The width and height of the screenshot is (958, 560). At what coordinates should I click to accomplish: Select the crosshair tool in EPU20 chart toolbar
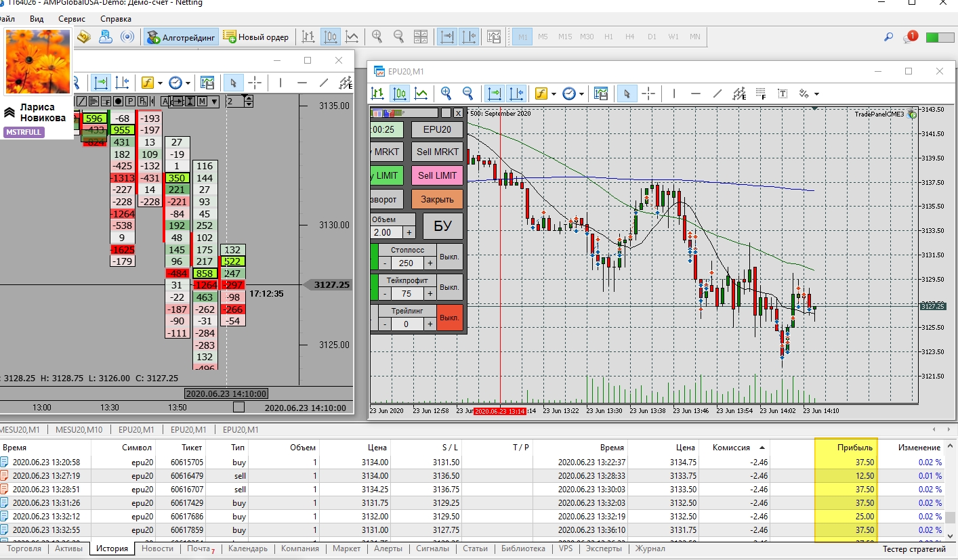point(648,93)
